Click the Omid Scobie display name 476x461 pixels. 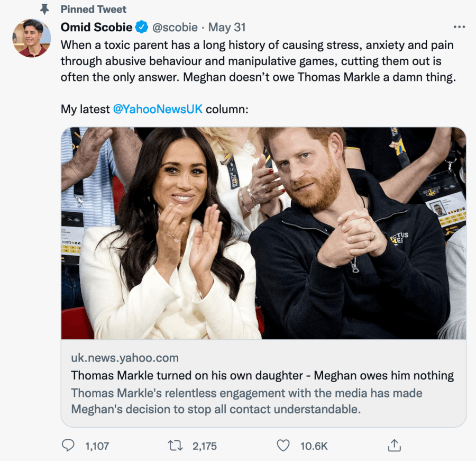click(x=97, y=27)
